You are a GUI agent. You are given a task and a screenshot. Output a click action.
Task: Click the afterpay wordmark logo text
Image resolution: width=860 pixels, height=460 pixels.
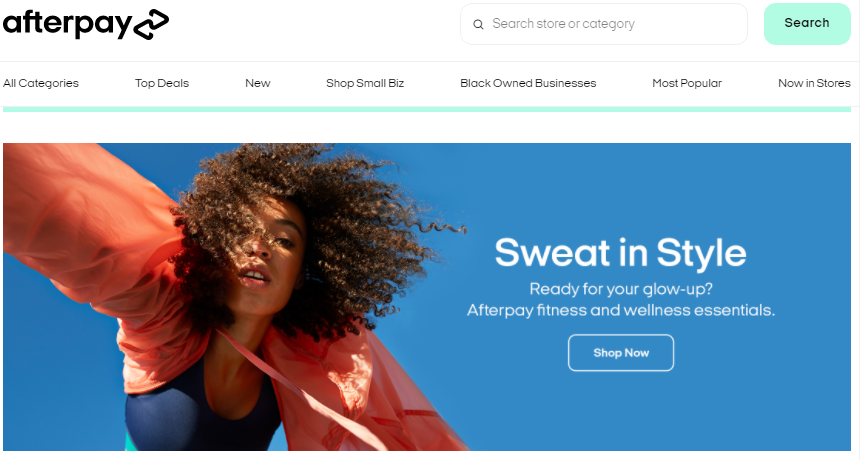pos(67,24)
